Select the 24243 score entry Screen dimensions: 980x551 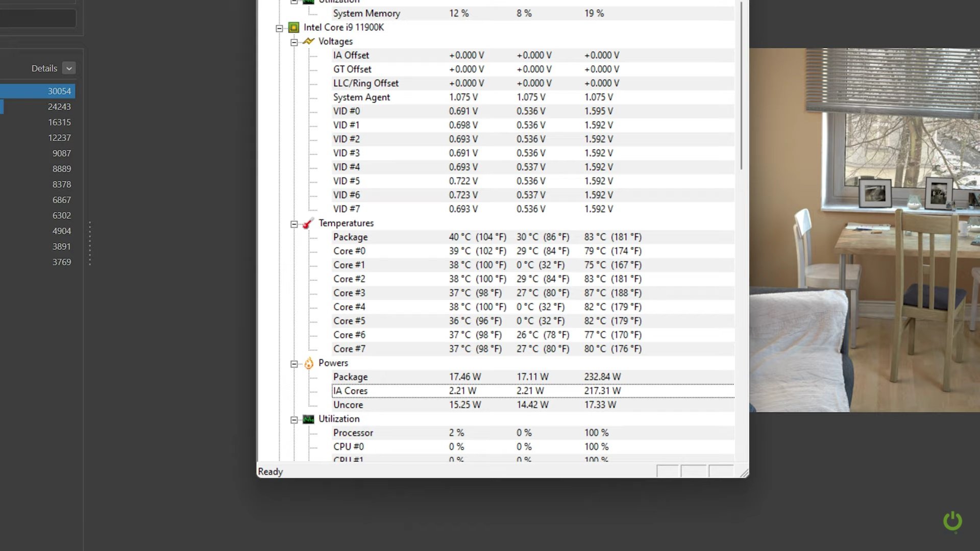pyautogui.click(x=59, y=107)
